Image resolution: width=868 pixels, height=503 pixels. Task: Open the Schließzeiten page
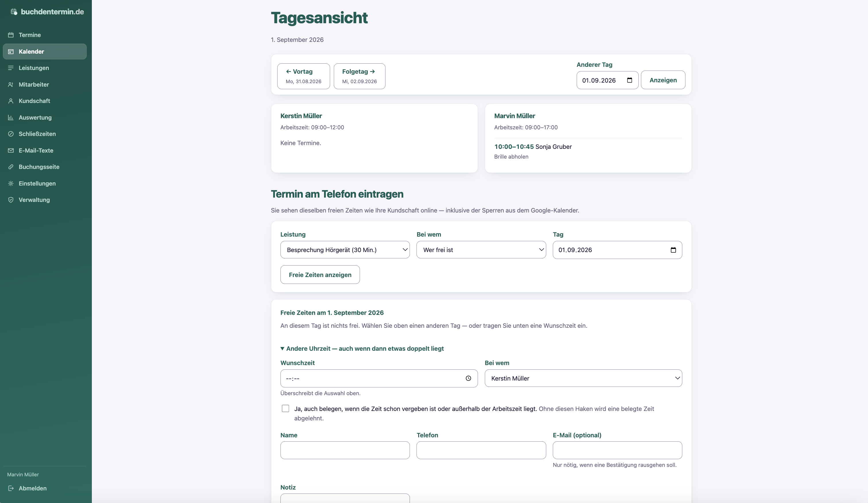[45, 134]
